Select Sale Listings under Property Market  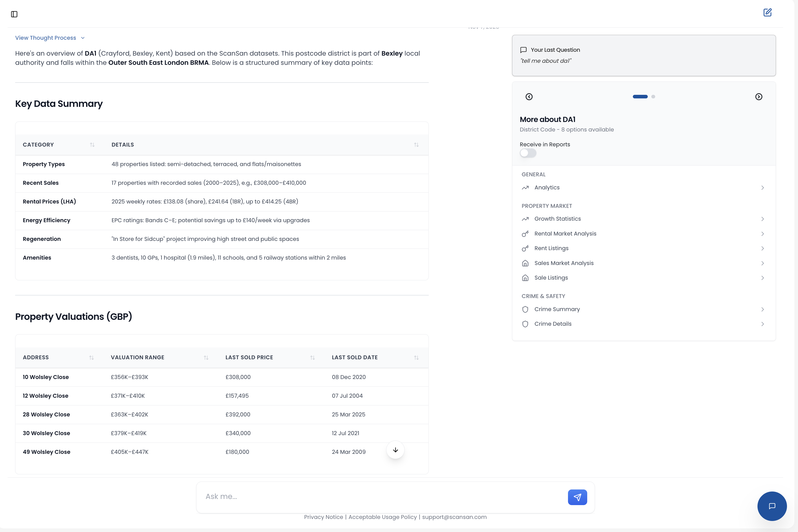[551, 278]
